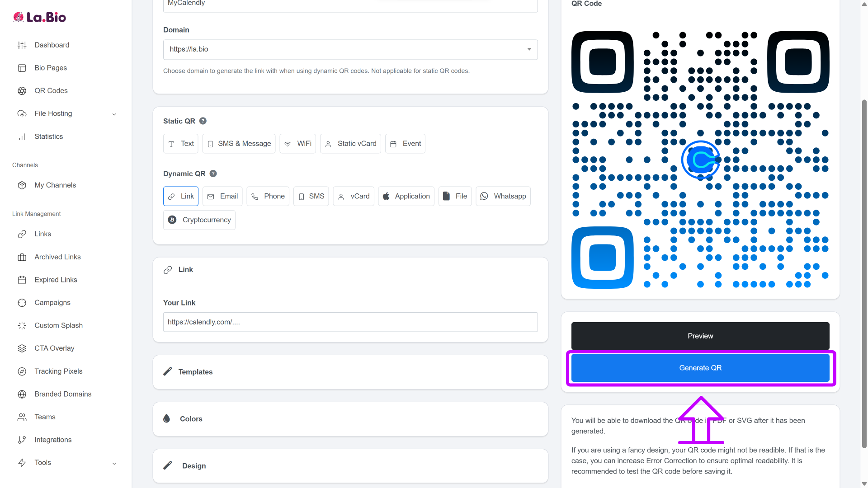Open the La.Bio logo home link
Viewport: 868px width, 488px height.
[x=40, y=17]
